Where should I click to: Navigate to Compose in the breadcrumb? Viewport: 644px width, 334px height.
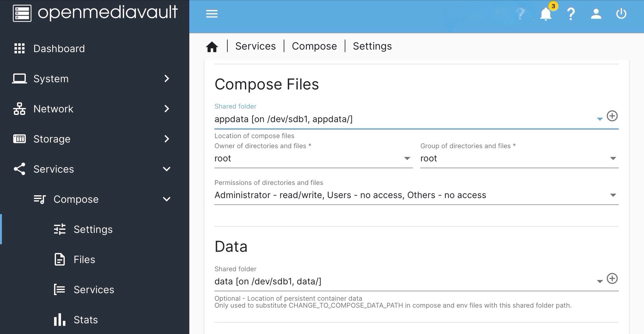coord(314,46)
